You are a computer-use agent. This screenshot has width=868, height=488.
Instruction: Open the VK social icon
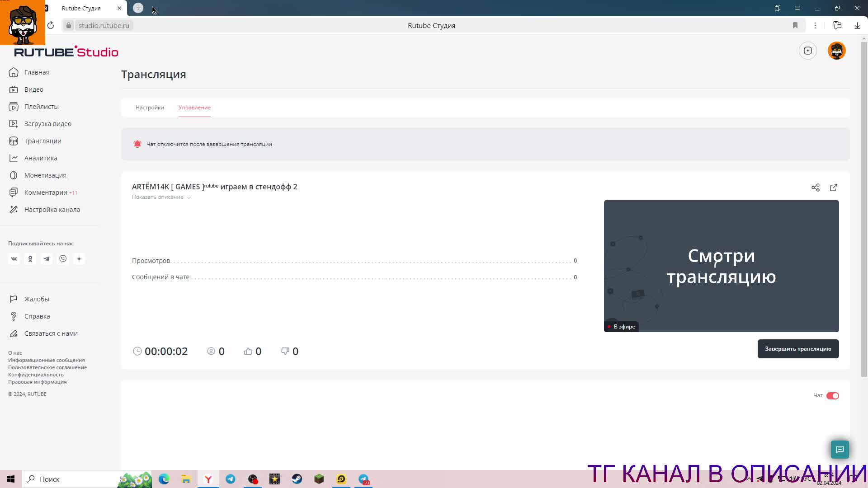(14, 259)
